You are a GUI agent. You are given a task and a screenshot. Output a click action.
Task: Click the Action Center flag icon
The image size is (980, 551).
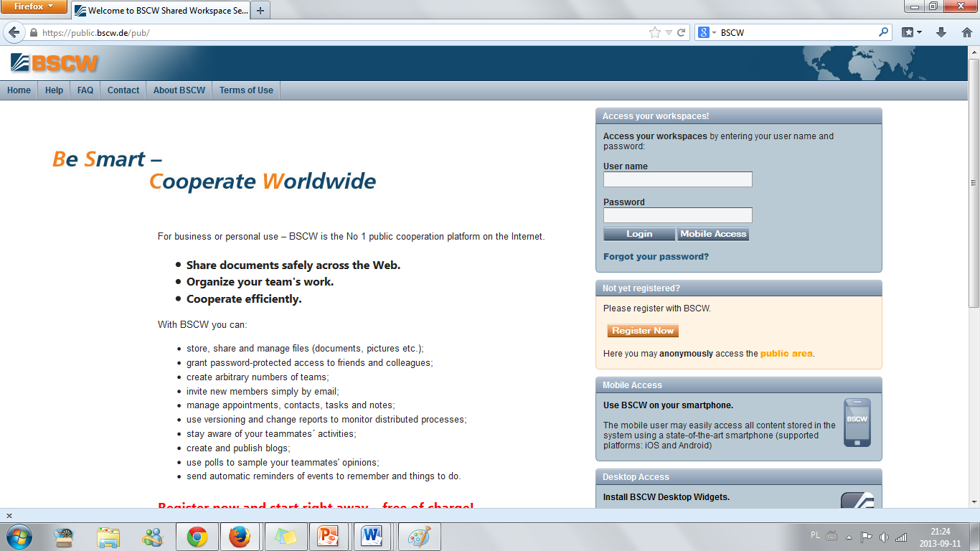[866, 537]
